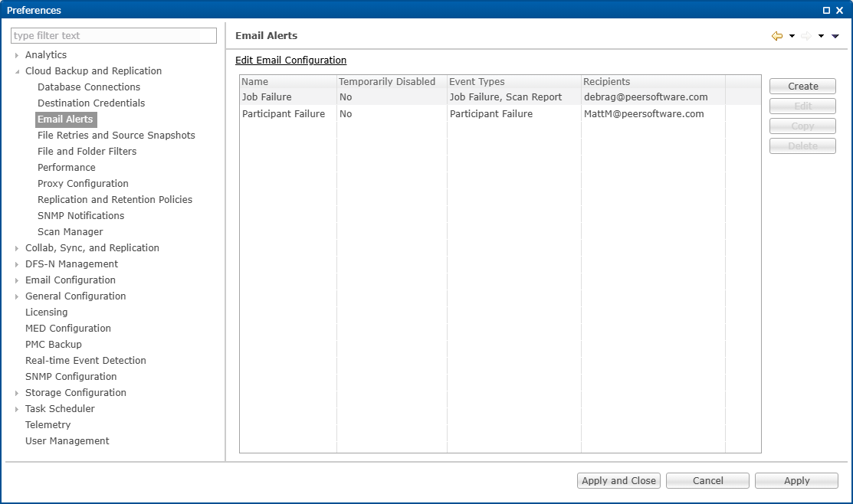Click the Apply button

click(x=796, y=480)
